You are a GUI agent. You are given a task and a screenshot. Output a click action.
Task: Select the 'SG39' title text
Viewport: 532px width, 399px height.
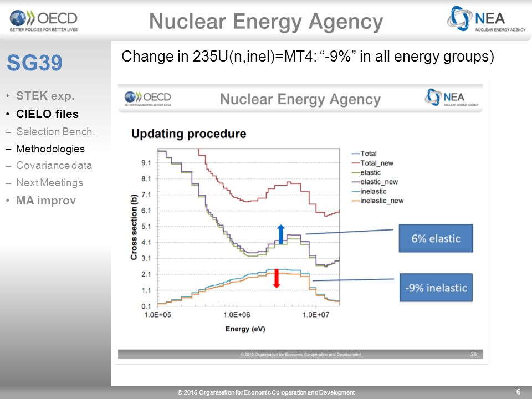34,63
